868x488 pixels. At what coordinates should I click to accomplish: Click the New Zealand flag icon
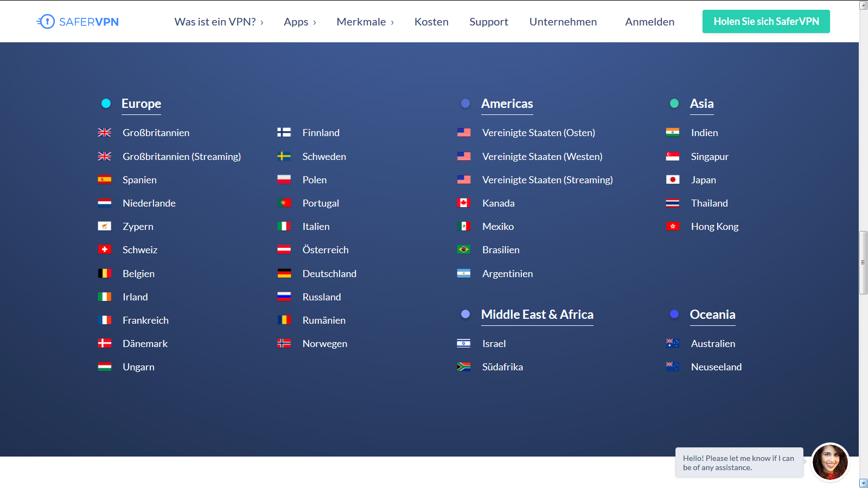[673, 367]
